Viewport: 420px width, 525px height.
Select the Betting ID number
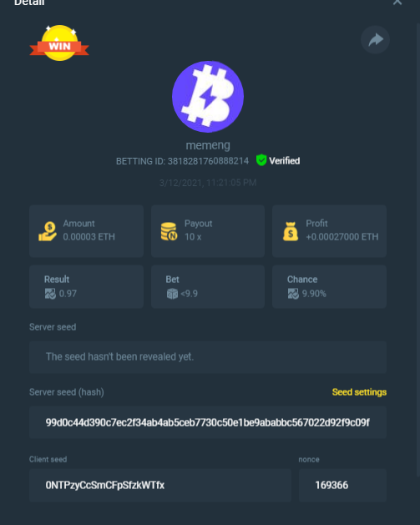tap(208, 161)
